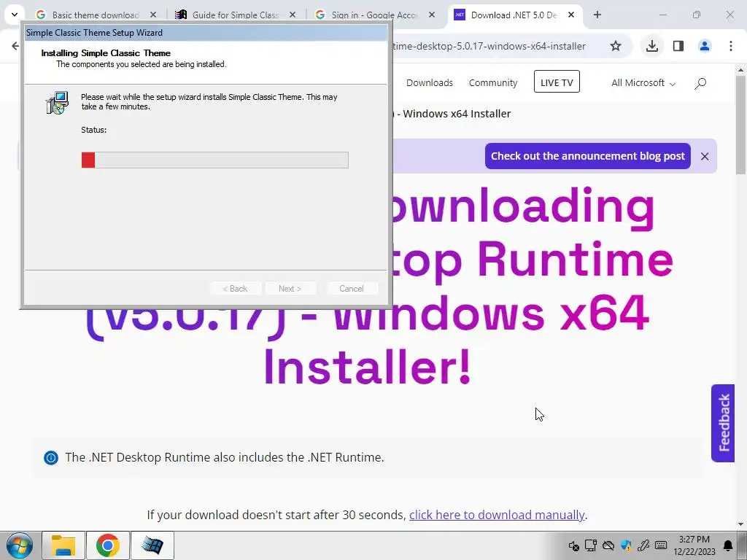Viewport: 747px width, 560px height.
Task: Check out the announcement blog post
Action: (588, 156)
